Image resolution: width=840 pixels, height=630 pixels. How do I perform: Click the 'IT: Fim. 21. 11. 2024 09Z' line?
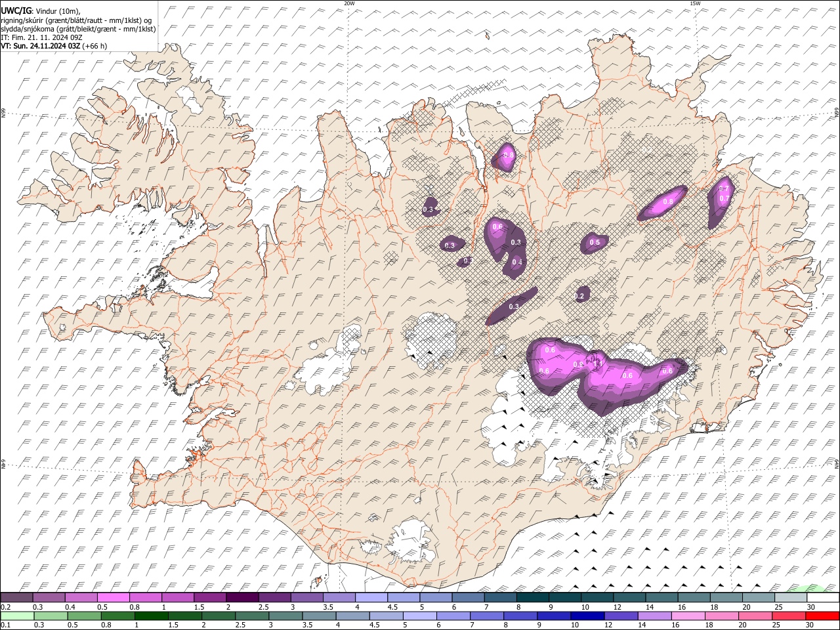[42, 37]
